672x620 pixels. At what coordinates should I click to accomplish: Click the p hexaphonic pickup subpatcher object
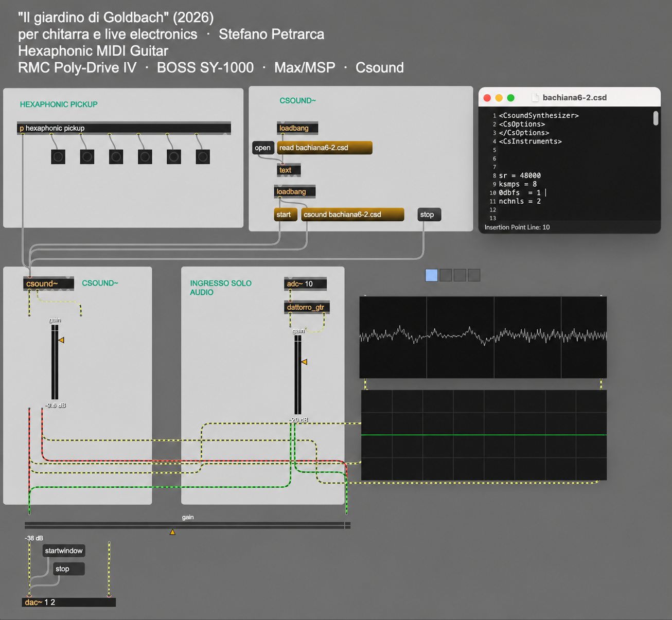pos(124,128)
